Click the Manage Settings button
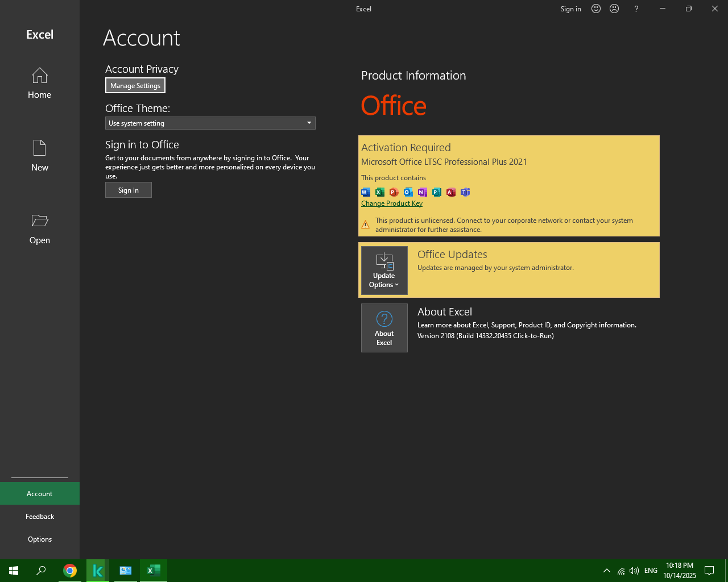The image size is (728, 582). tap(135, 86)
